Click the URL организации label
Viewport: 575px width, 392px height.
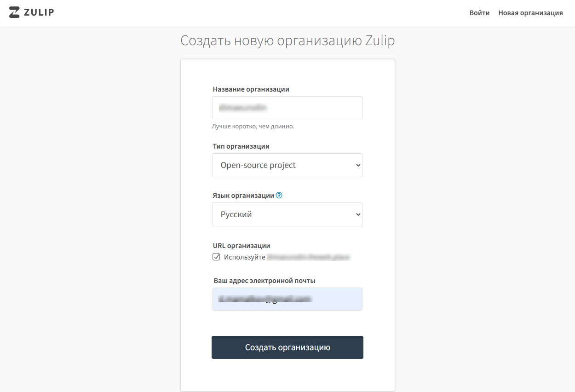point(241,246)
